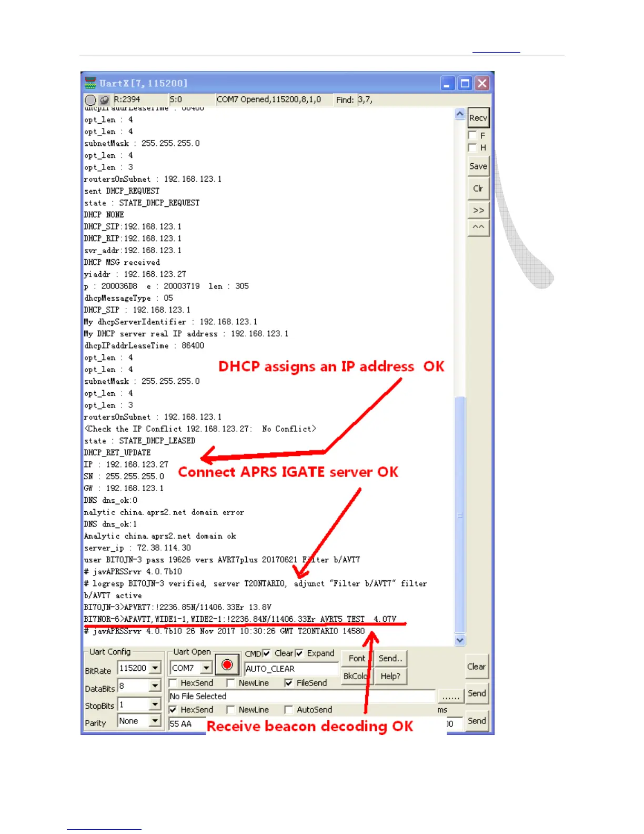
Task: Click the scroll down arrow of log
Action: 460,640
